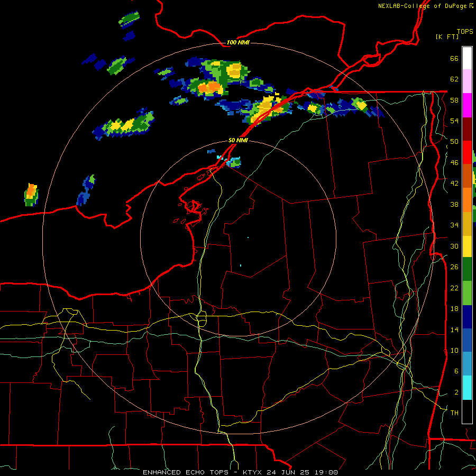Select the magenta legend swatch
The image size is (476, 476).
(467, 105)
